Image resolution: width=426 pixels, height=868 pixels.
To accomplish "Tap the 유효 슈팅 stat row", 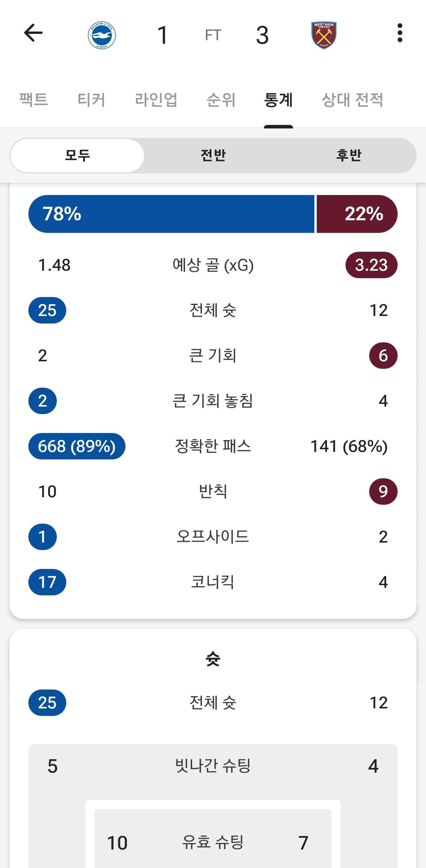I will [x=213, y=842].
